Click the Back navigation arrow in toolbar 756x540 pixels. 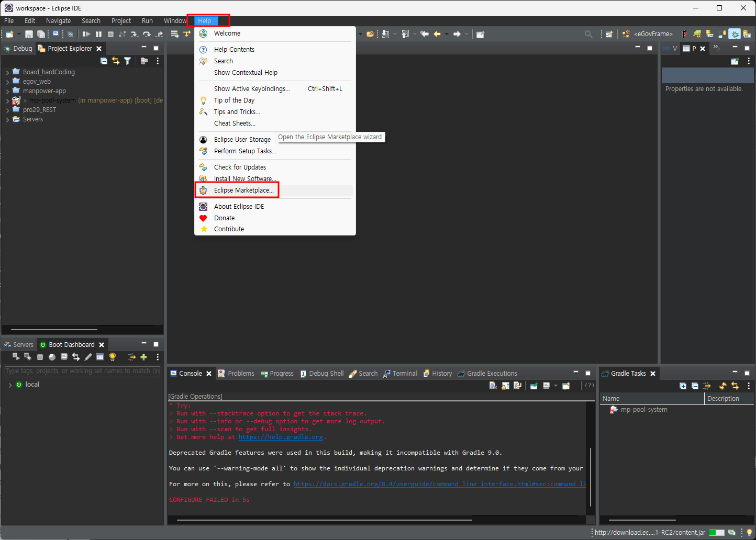(x=437, y=34)
